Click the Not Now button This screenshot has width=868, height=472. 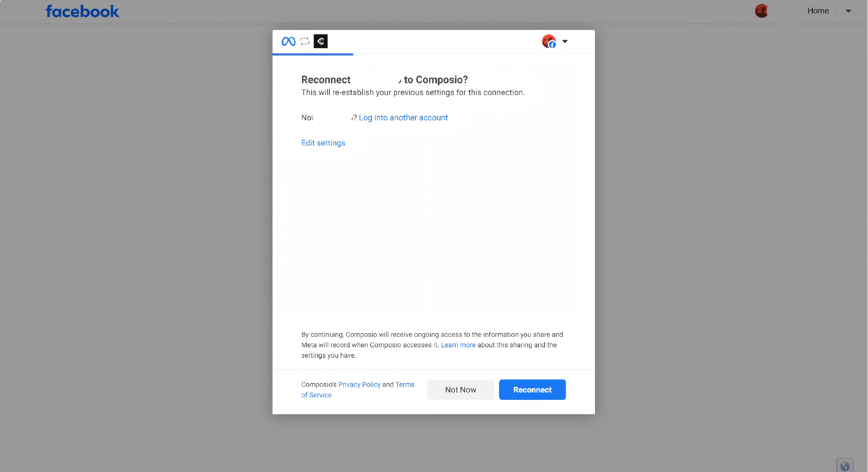460,390
